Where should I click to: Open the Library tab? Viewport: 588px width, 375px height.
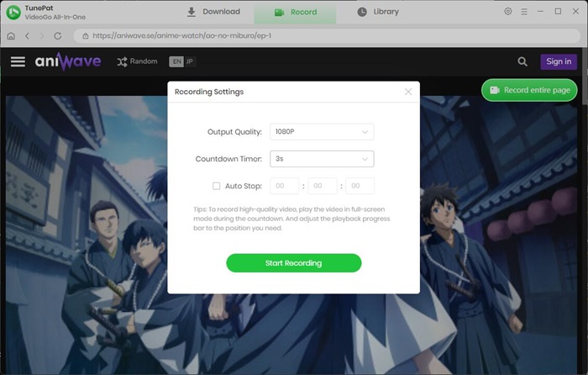(x=378, y=12)
